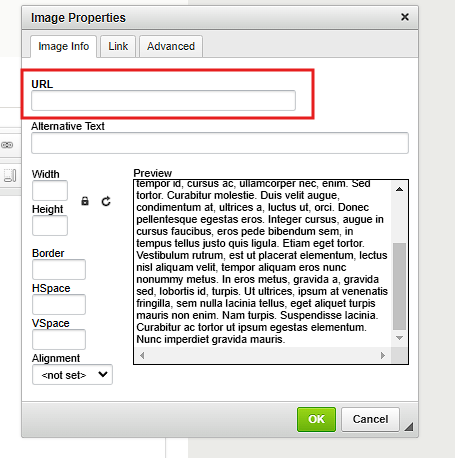Click the Cancel button
Image resolution: width=455 pixels, height=458 pixels.
[370, 419]
